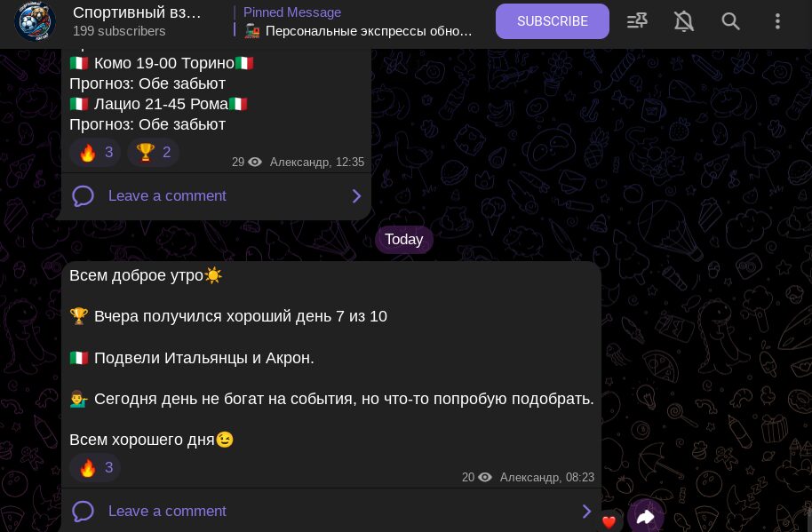Toggle fire reaction with 3 on Лацио–Рома post
Screen dimensions: 812x532
pyautogui.click(x=95, y=152)
